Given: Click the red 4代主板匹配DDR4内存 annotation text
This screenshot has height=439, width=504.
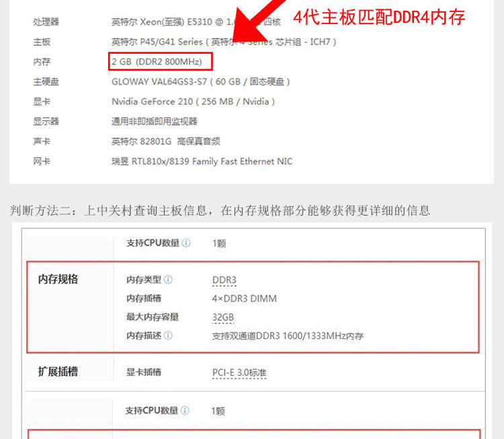Looking at the screenshot, I should [x=379, y=17].
